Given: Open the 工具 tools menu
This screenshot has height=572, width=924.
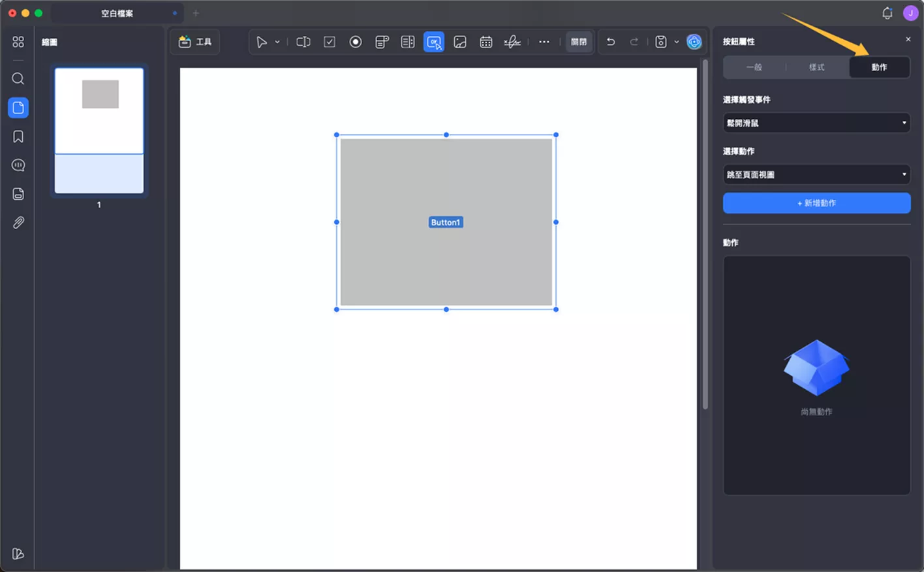Looking at the screenshot, I should point(195,42).
